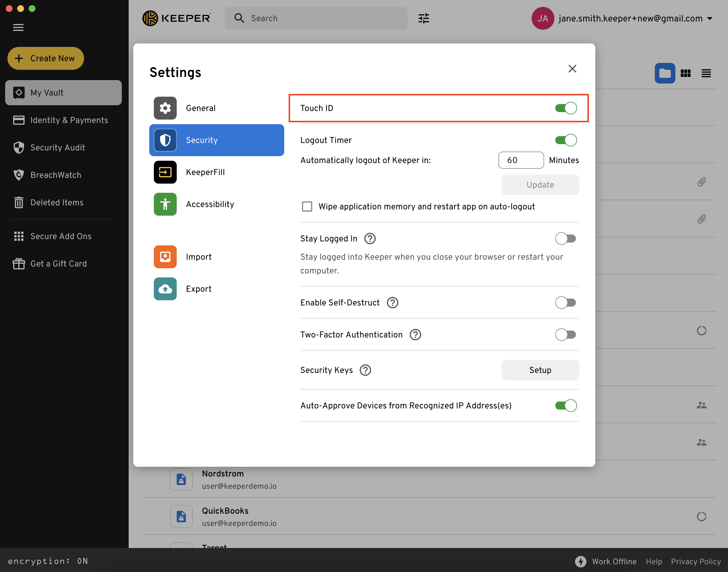Switch to list view layout icon
Viewport: 728px width, 572px height.
pos(706,73)
